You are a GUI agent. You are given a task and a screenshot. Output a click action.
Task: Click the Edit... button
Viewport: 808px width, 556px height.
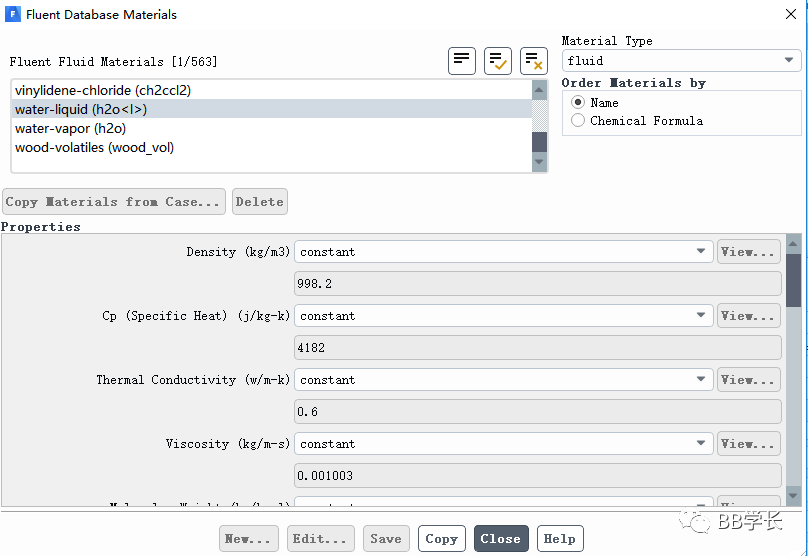(x=321, y=538)
